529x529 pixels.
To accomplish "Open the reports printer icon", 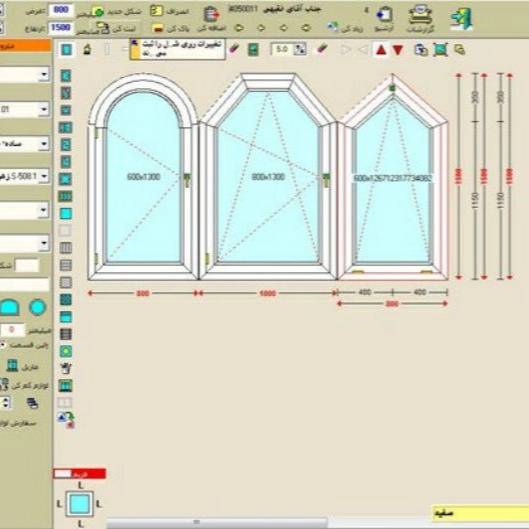I will coord(420,15).
